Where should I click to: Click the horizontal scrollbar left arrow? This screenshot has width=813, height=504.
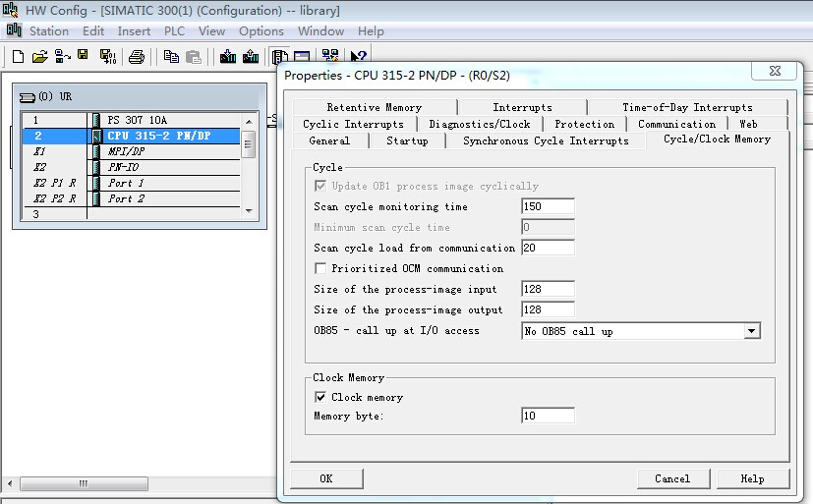9,483
